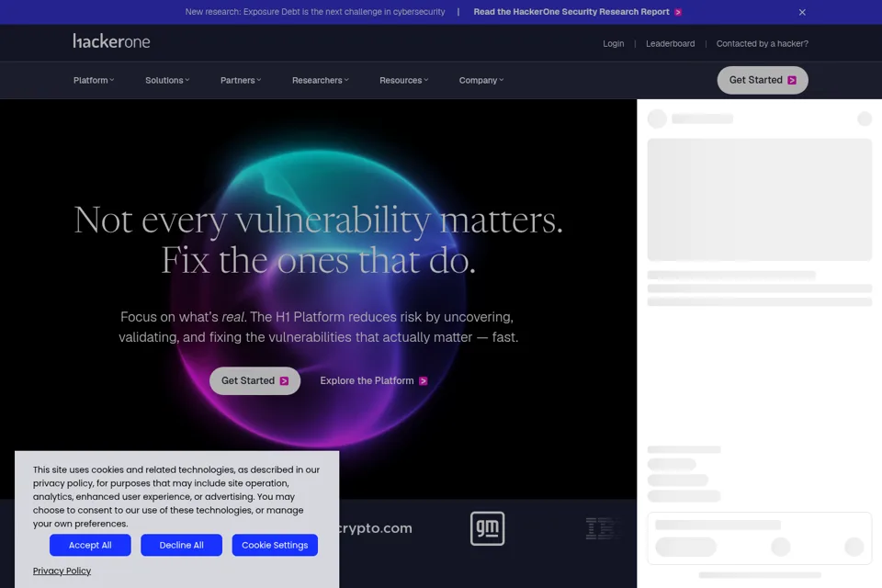
Task: Read the HackerOne Security Research Report
Action: 578,12
